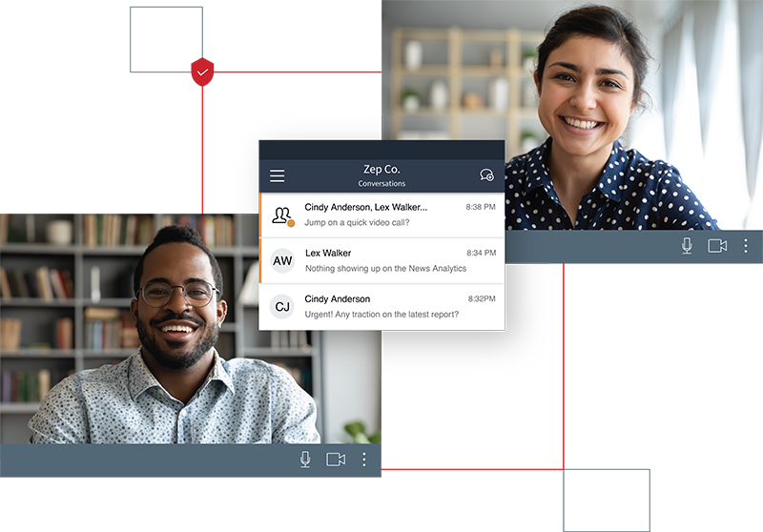Start a new chat with the speech bubble icon
Viewport: 763px width, 532px height.
(x=486, y=175)
